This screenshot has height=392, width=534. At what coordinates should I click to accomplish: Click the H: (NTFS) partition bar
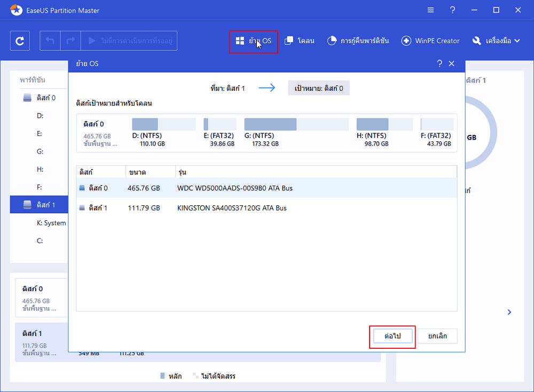(x=384, y=124)
